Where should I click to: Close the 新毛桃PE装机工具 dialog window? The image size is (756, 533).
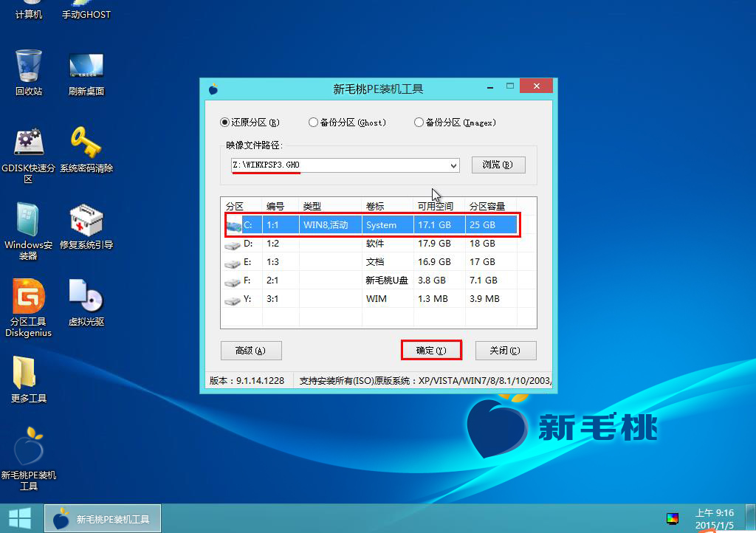(536, 86)
